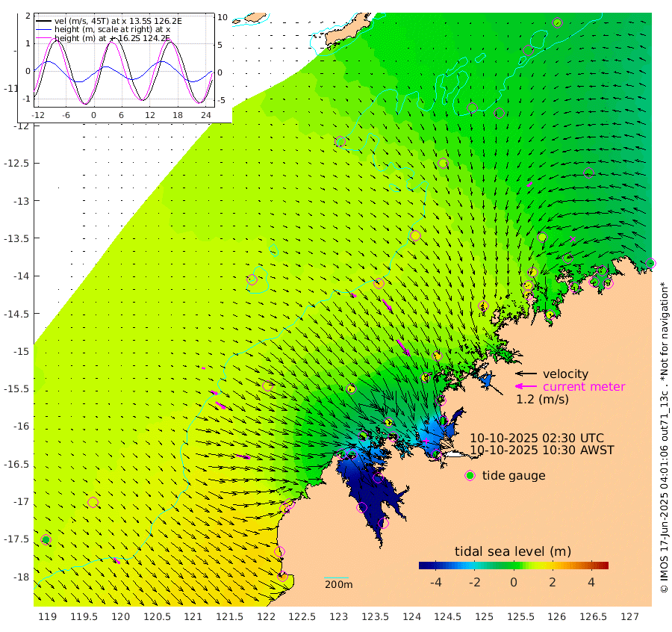The image size is (672, 632).
Task: Select tide gauge circle near 15.5S 122E
Action: 268,385
